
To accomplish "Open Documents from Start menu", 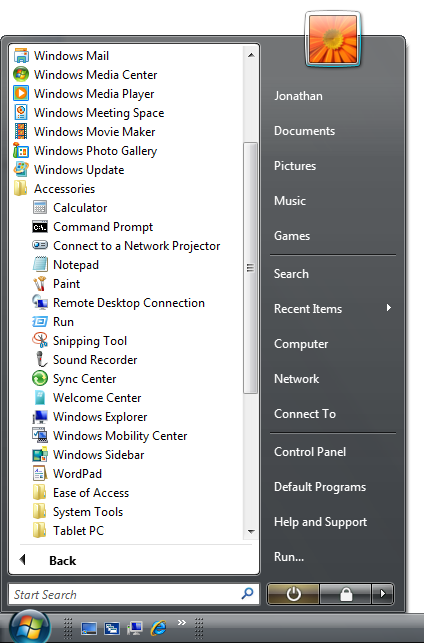I will click(304, 131).
